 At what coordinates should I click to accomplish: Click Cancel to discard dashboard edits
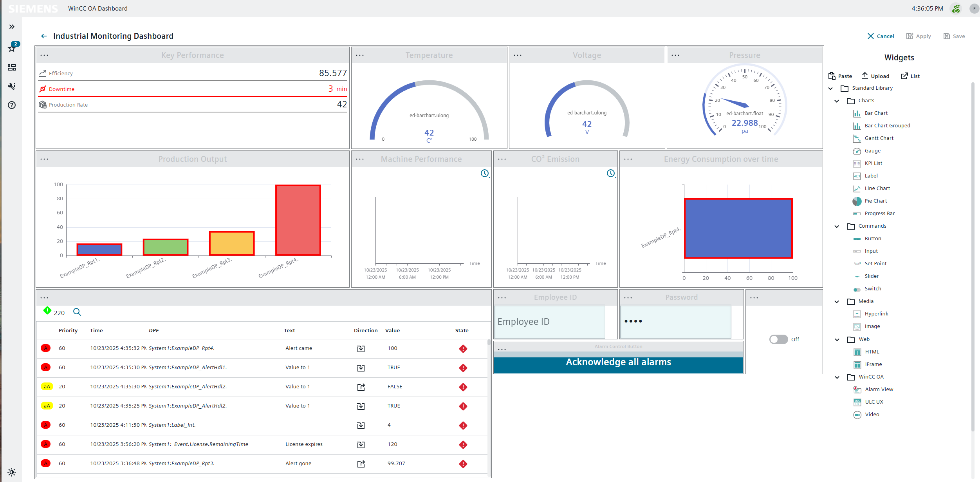[x=881, y=36]
